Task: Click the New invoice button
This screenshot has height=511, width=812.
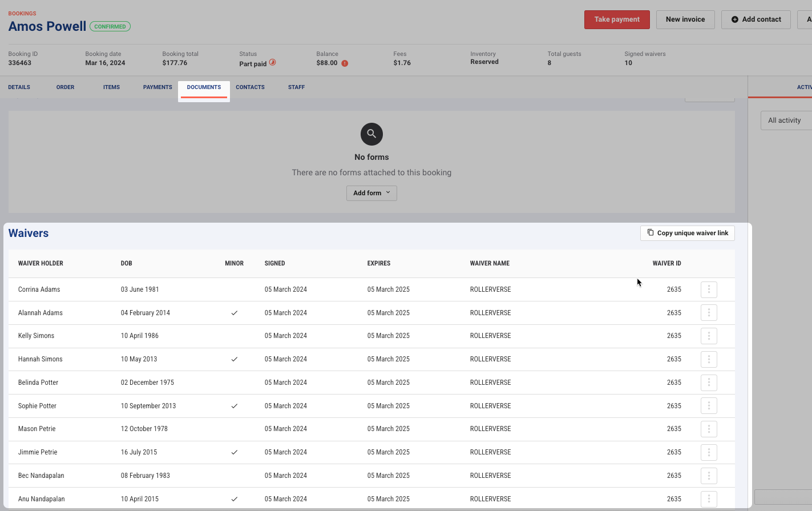Action: click(685, 19)
